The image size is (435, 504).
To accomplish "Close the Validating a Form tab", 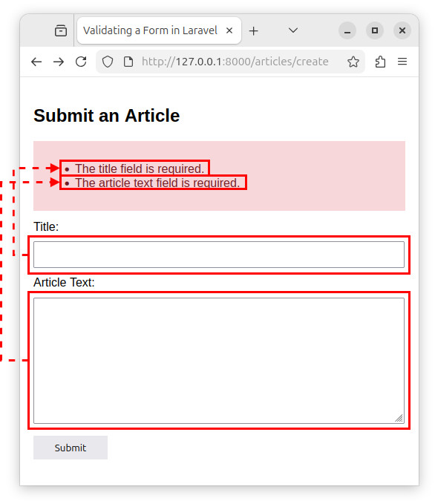I will (x=229, y=30).
